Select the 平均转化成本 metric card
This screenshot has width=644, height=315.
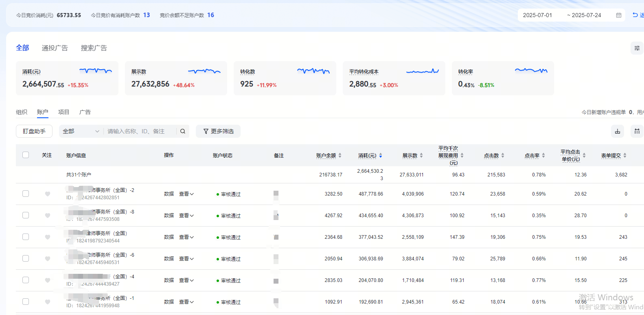point(394,78)
